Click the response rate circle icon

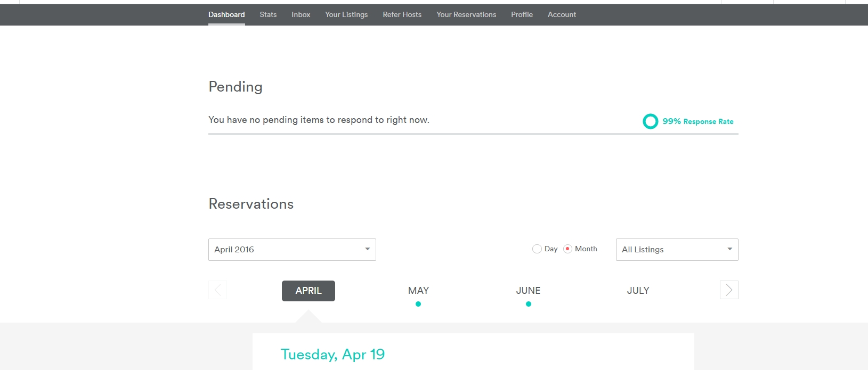[650, 121]
